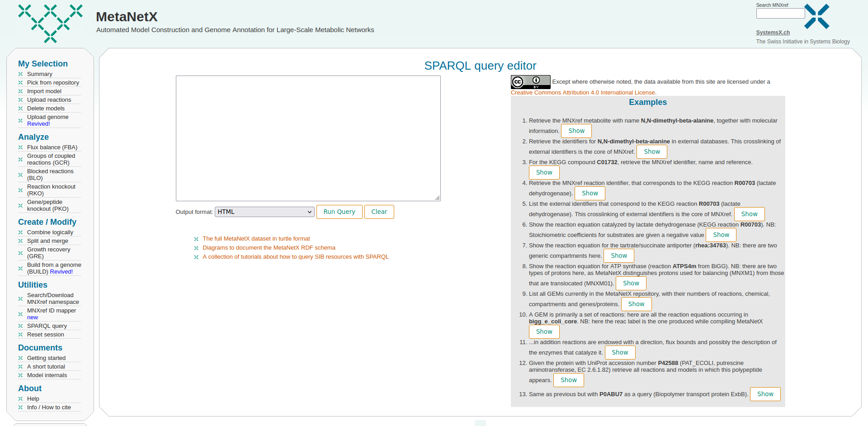Click the cross bullet beside Flux balance (FBA)
This screenshot has height=426, width=868.
pyautogui.click(x=20, y=147)
